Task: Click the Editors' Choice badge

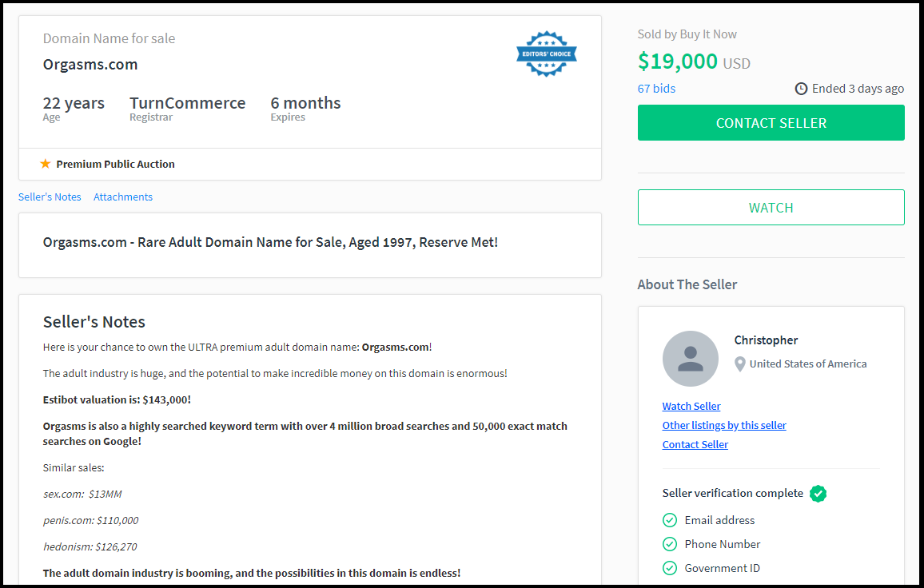Action: click(x=546, y=54)
